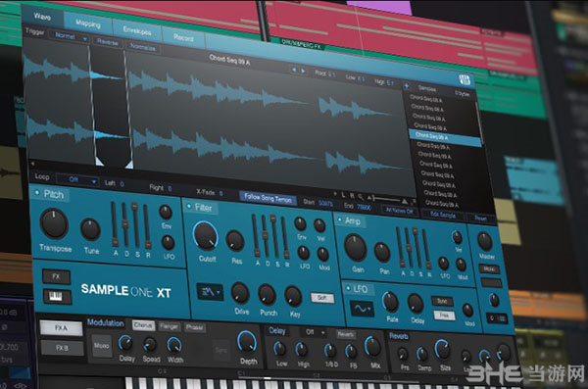
Task: Select the Phaser modulation tab
Action: click(x=195, y=327)
